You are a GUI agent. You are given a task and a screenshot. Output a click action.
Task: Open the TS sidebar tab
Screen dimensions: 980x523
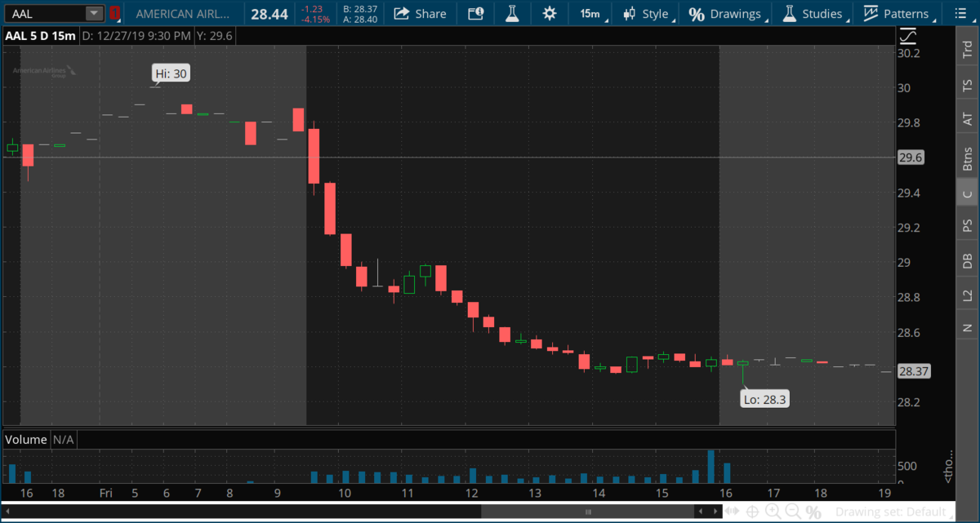(x=968, y=84)
